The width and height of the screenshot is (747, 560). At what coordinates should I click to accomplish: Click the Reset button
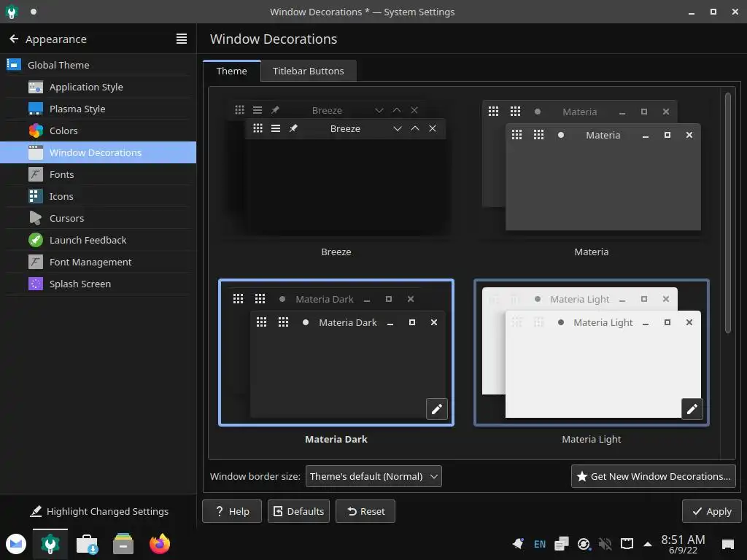pos(365,511)
